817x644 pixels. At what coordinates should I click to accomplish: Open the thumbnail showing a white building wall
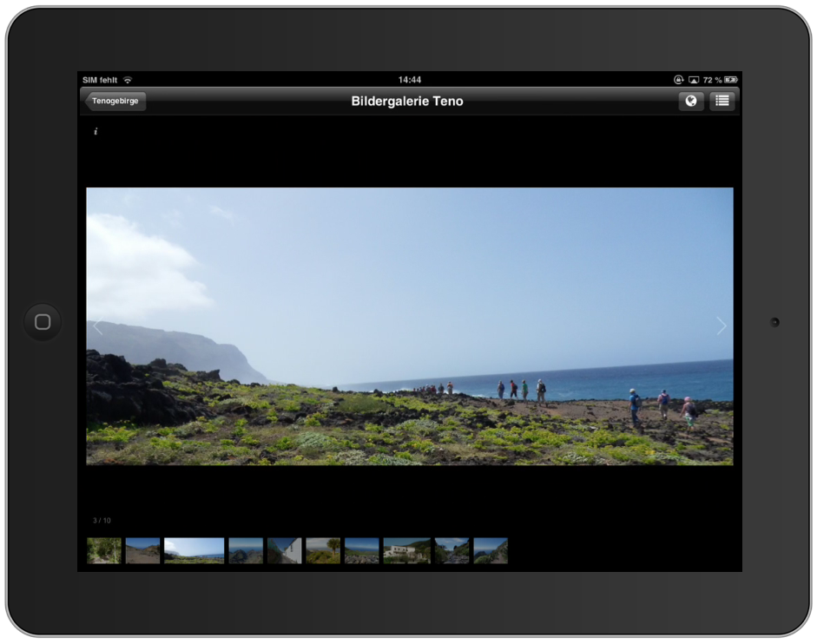[285, 551]
